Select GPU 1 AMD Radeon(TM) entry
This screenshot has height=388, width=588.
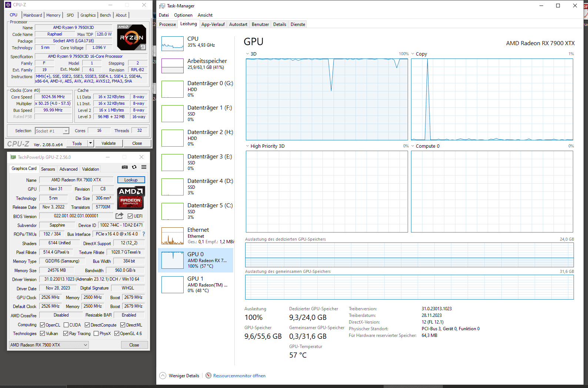pyautogui.click(x=196, y=285)
